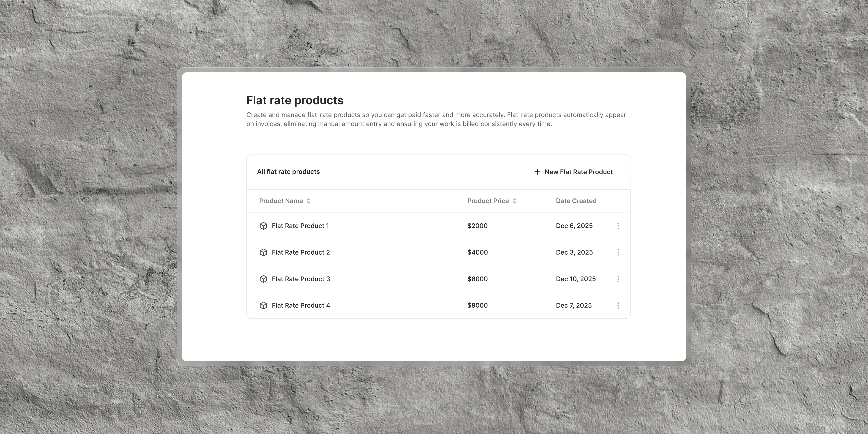The width and height of the screenshot is (868, 434).
Task: Click the $8000 price cell
Action: click(477, 305)
